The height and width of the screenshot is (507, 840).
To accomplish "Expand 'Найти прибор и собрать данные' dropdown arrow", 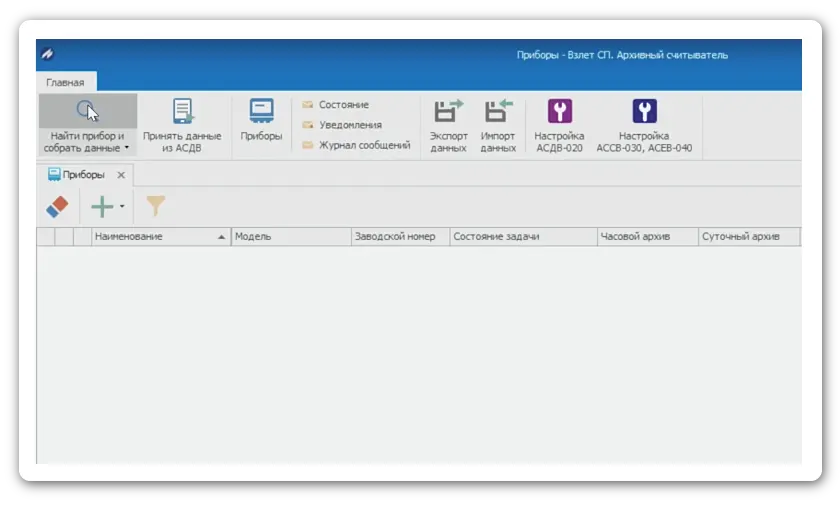I will pyautogui.click(x=127, y=148).
